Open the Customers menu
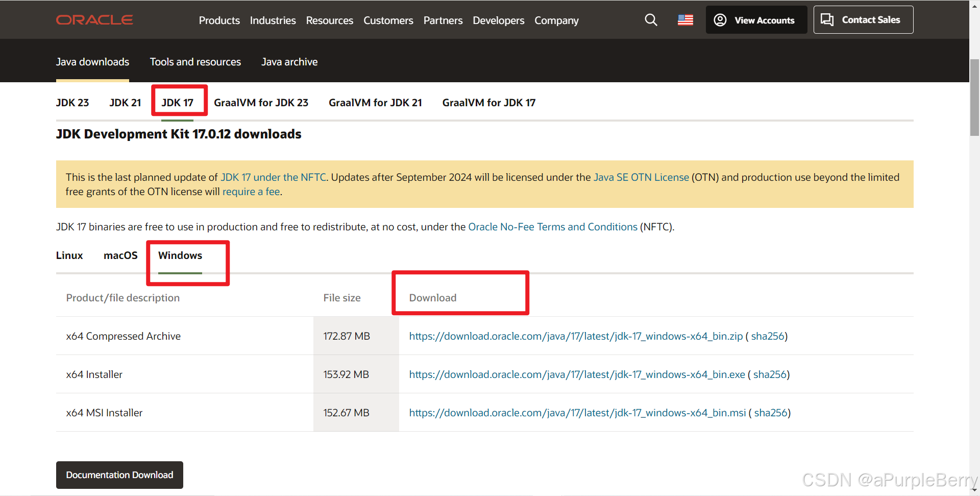The image size is (980, 496). (x=388, y=20)
